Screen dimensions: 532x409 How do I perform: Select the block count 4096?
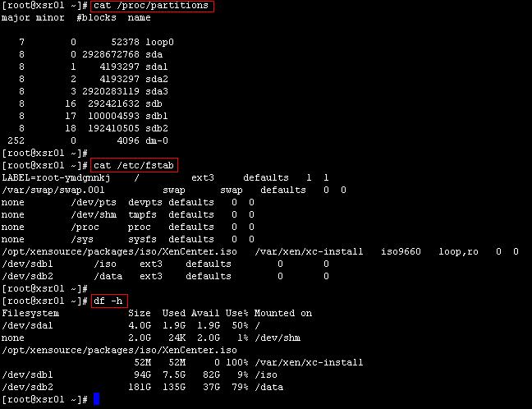coord(128,140)
